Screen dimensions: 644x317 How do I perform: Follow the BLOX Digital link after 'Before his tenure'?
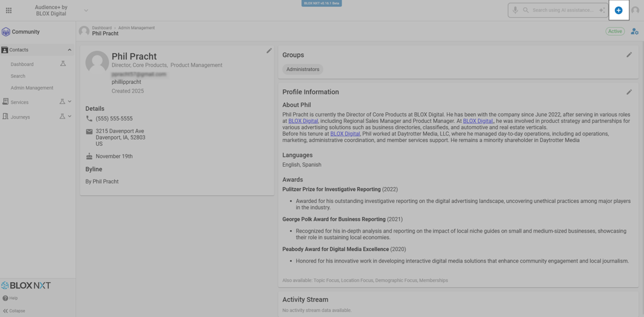(345, 134)
